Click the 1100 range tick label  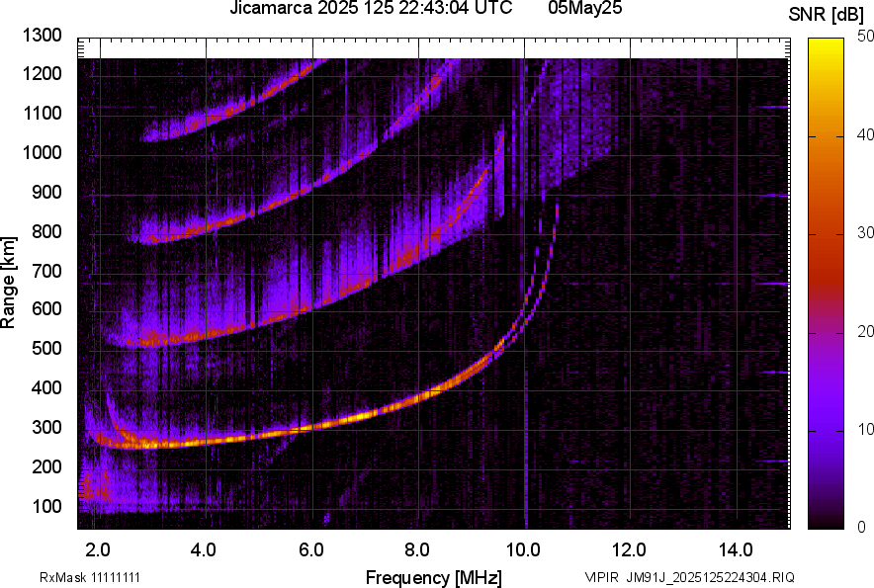click(42, 113)
